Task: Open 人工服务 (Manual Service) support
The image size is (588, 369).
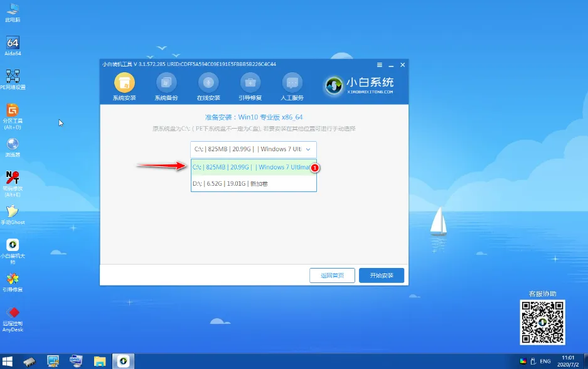Action: [x=292, y=85]
